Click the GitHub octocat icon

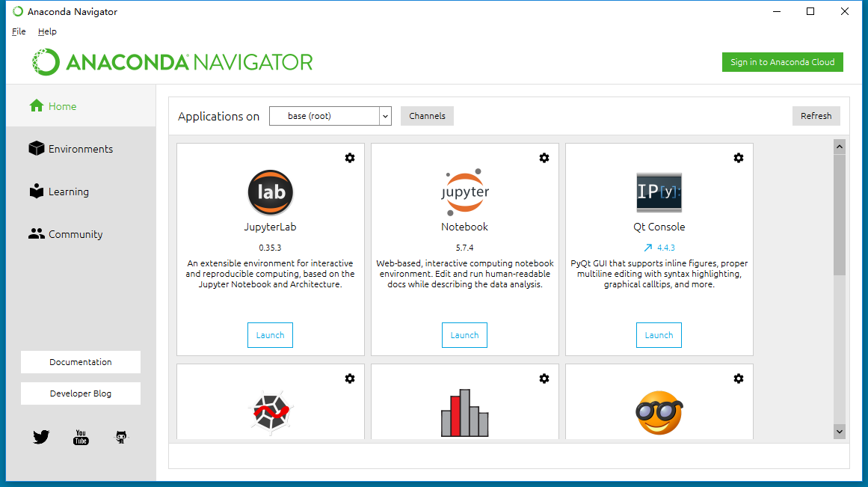click(x=121, y=438)
